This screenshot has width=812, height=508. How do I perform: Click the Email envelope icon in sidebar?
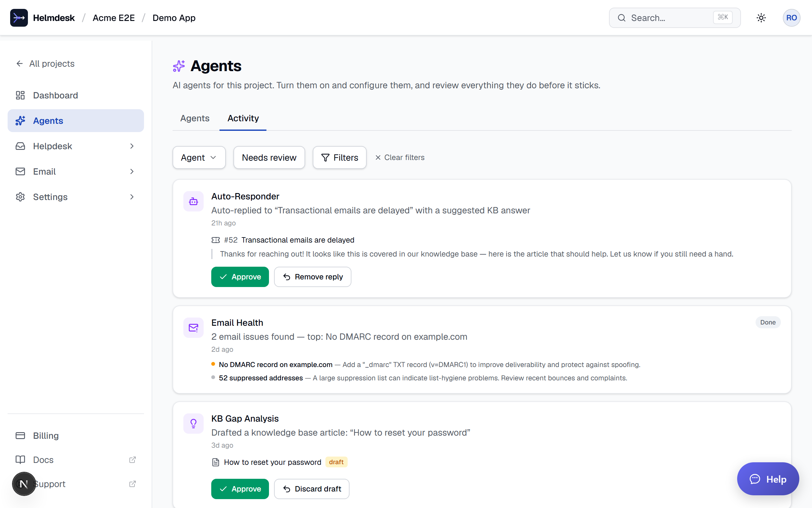click(20, 171)
